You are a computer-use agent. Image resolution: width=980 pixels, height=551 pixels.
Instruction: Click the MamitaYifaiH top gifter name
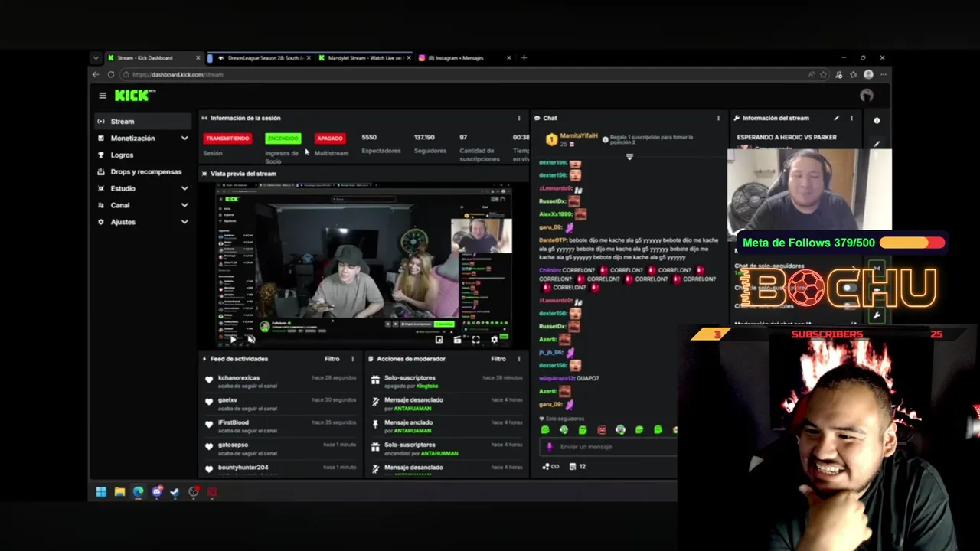[x=579, y=136]
